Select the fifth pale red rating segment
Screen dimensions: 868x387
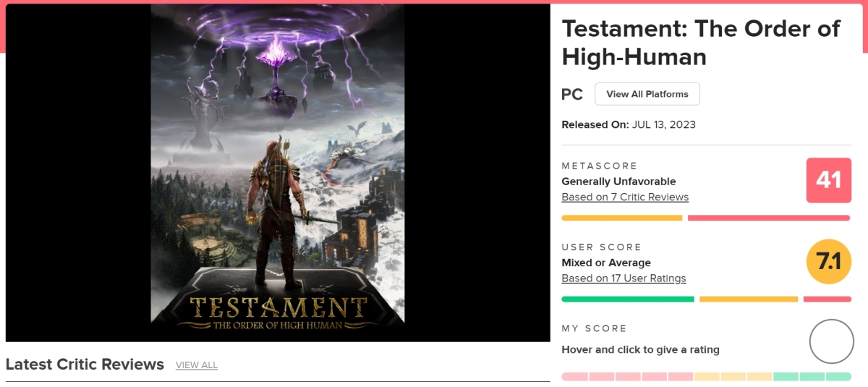(680, 377)
